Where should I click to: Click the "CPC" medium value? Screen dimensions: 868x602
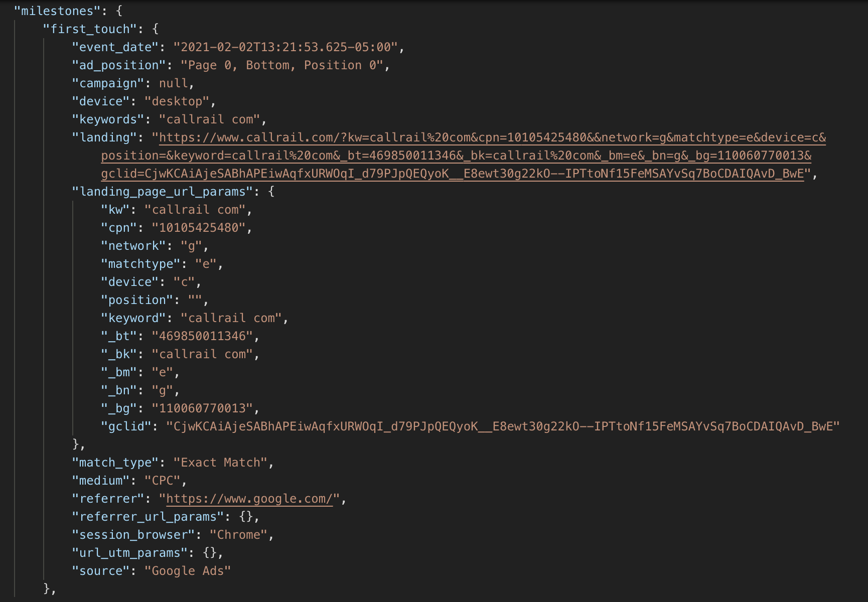click(163, 481)
